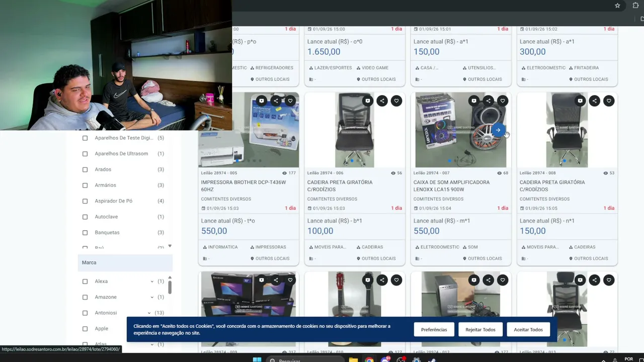Check the Aparelhos De Teste Digi filter
644x362 pixels.
click(85, 138)
